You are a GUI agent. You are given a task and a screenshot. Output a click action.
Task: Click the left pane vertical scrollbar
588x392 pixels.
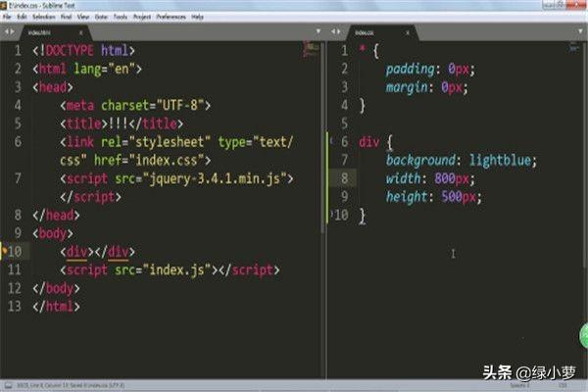point(322,139)
